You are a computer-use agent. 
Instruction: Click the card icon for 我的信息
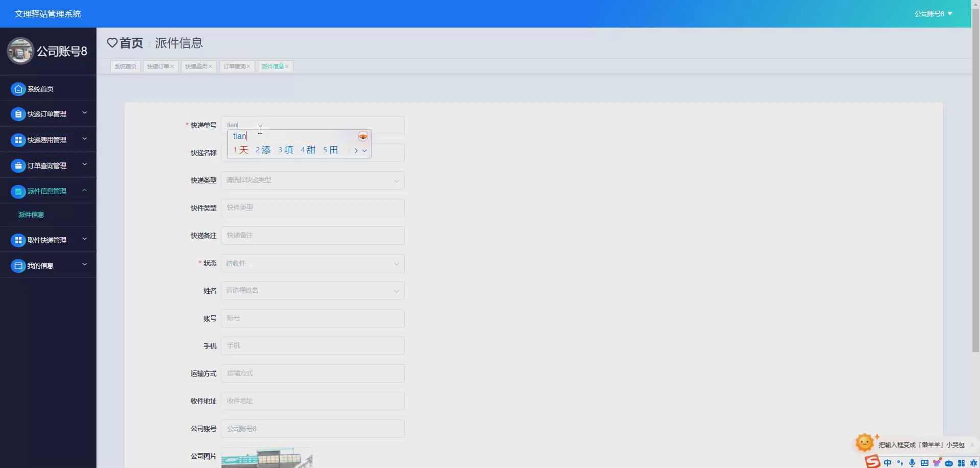18,266
